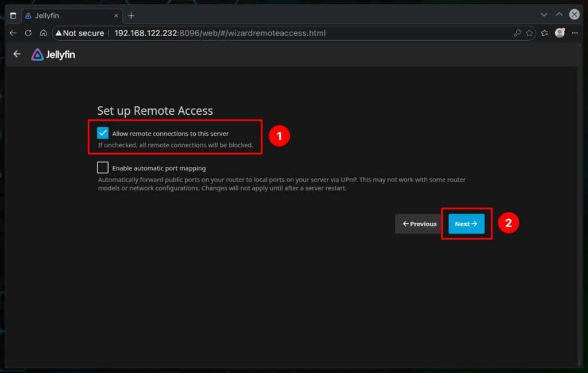Go back using browser back arrow

(x=13, y=33)
